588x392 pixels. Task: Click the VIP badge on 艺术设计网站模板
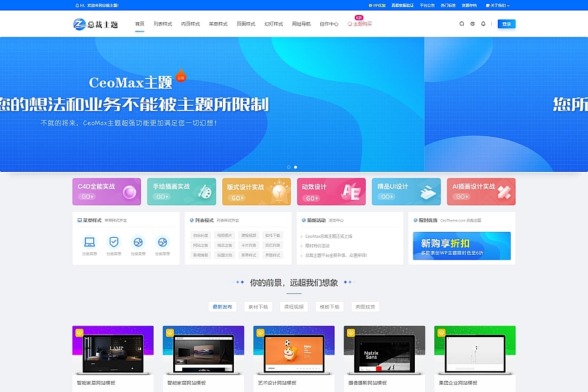pyautogui.click(x=260, y=333)
